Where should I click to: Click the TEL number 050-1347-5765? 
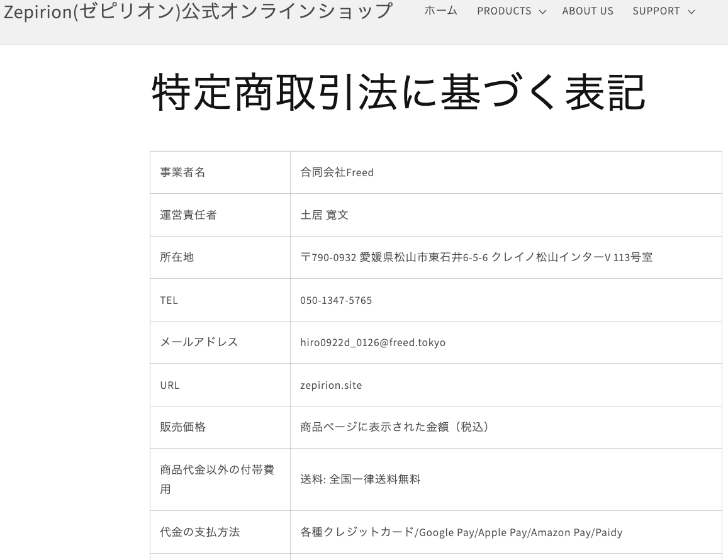(x=336, y=300)
